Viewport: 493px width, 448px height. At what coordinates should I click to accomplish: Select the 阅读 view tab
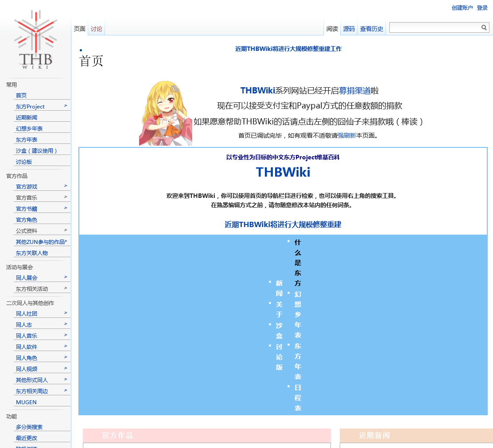tap(332, 29)
